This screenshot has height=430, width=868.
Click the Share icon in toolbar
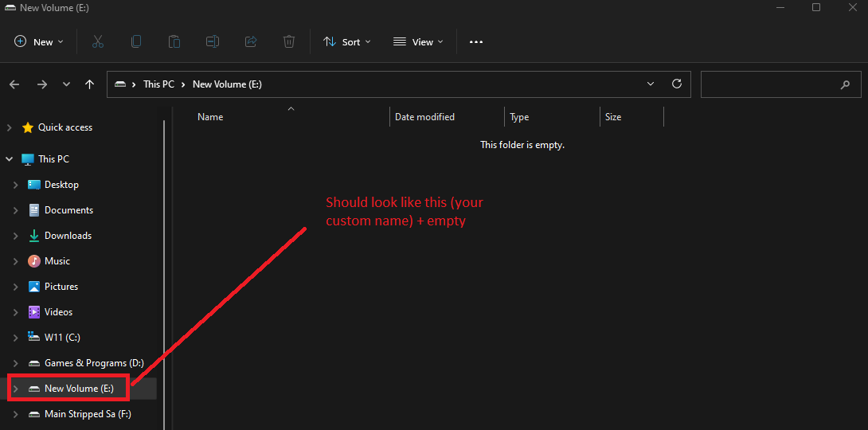click(251, 41)
